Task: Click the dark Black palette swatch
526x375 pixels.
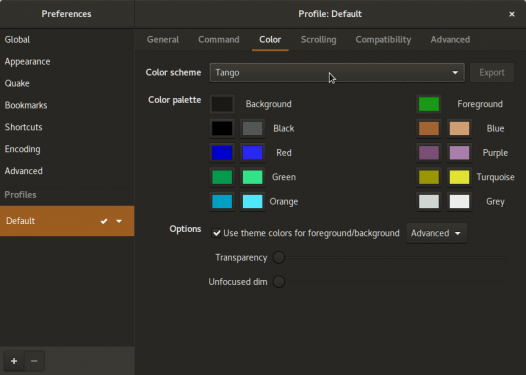Action: [222, 128]
